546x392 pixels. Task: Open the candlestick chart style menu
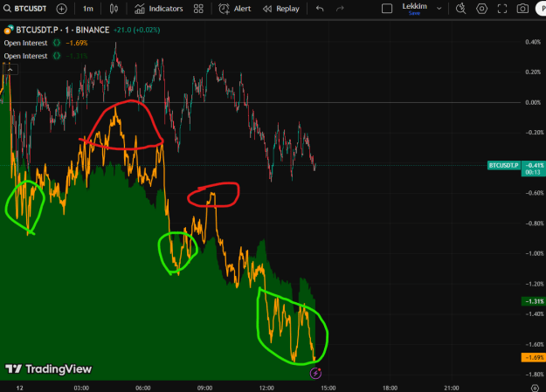pyautogui.click(x=114, y=9)
